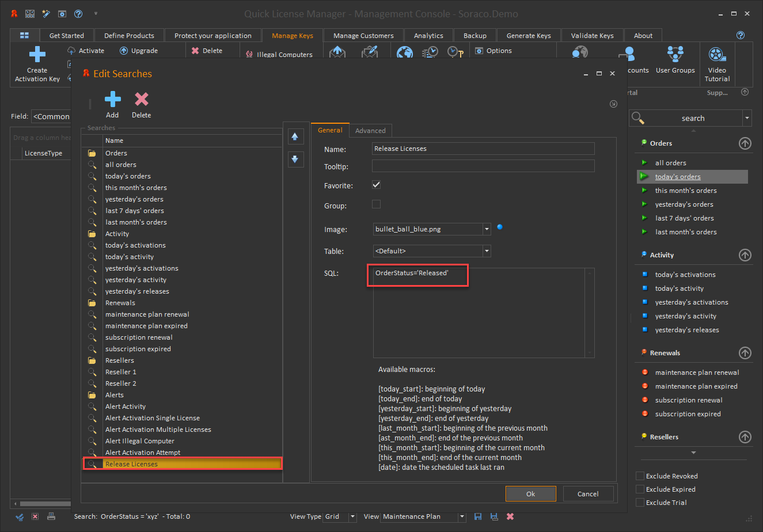Enable Exclude Revoked checkbox
763x532 pixels.
pos(640,476)
